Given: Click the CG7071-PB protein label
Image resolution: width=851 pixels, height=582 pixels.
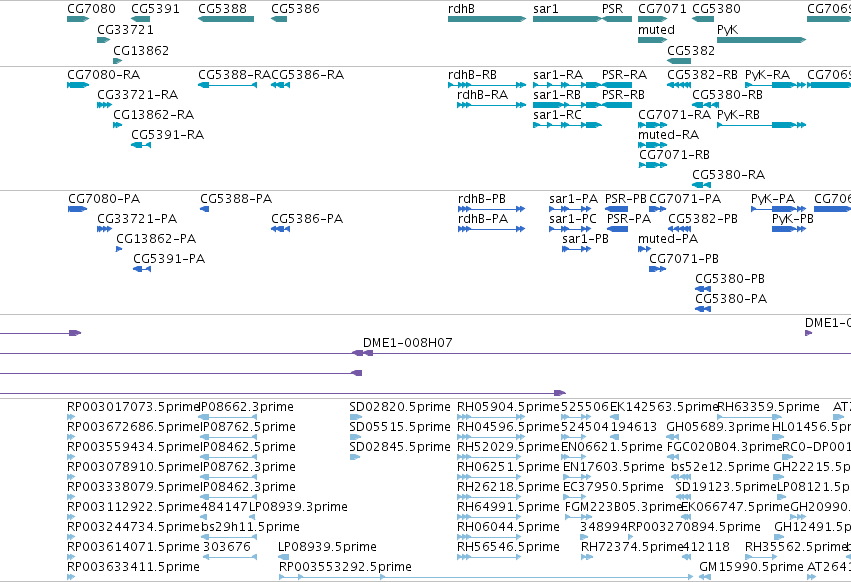Looking at the screenshot, I should [684, 259].
